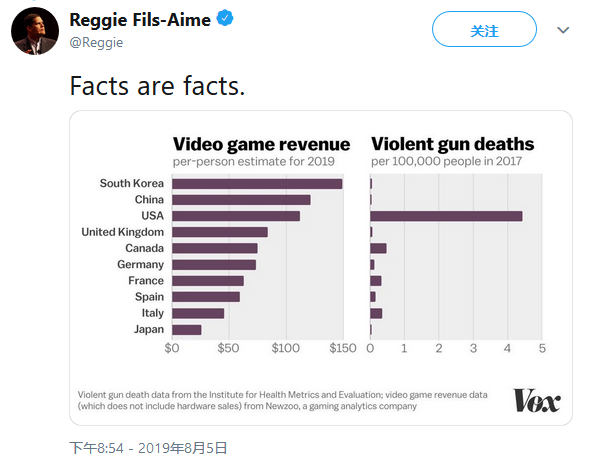
Task: Click the 关注 follow button
Action: (484, 29)
